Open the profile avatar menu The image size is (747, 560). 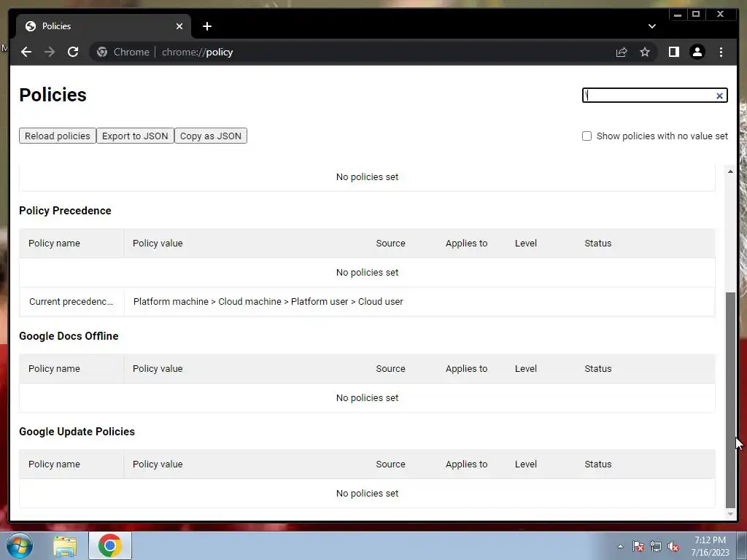point(697,52)
